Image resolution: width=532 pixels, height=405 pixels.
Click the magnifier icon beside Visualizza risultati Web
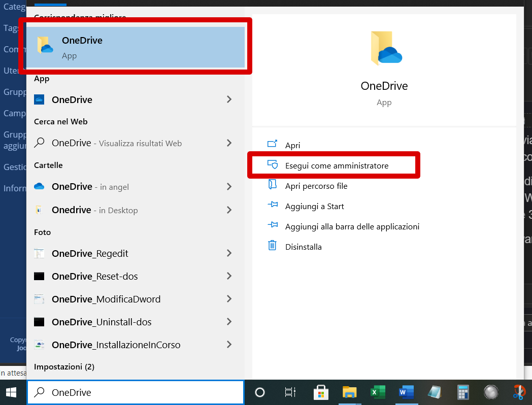point(40,143)
